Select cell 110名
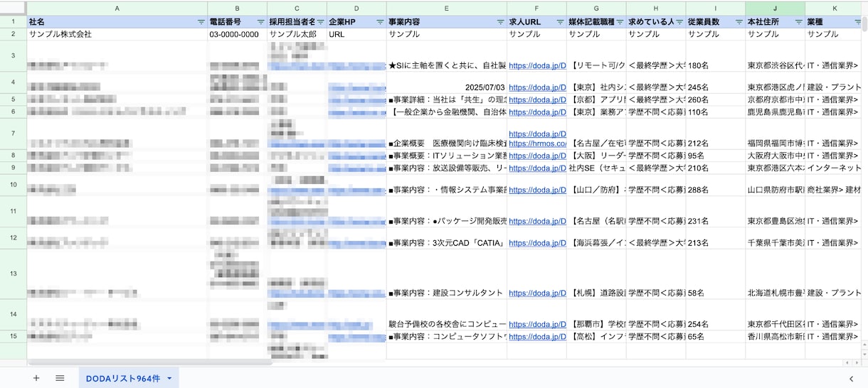The image size is (868, 388). click(x=716, y=112)
